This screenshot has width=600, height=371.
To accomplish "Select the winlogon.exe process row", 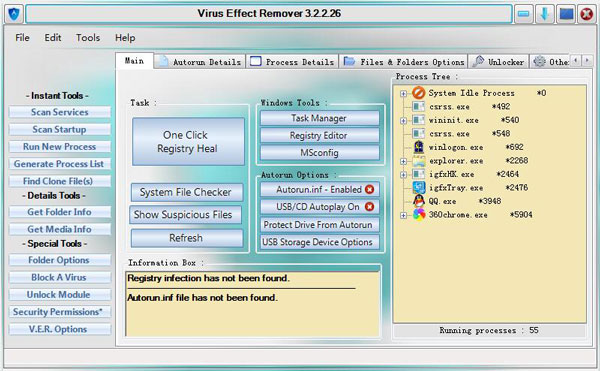I will click(468, 147).
